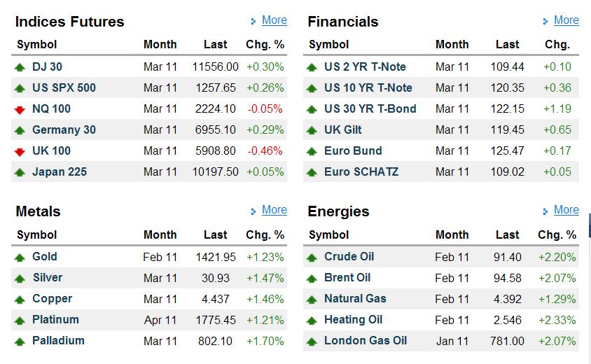The image size is (591, 364).
Task: Click the green up arrow beside DJ 30
Action: tap(20, 67)
